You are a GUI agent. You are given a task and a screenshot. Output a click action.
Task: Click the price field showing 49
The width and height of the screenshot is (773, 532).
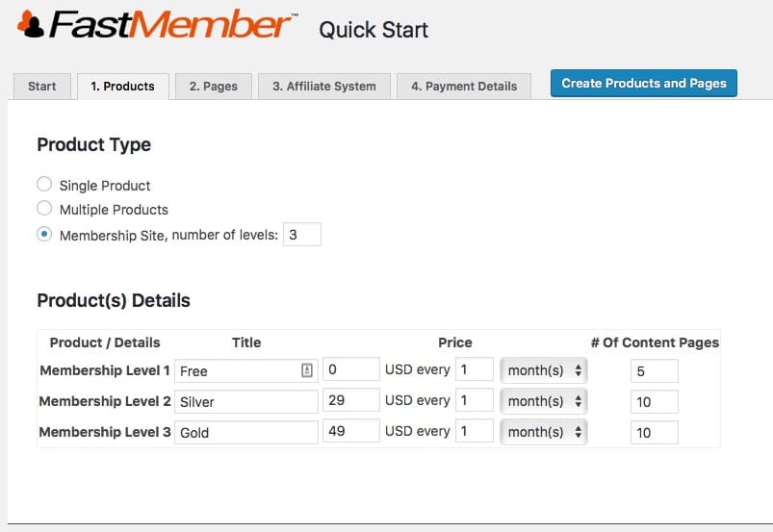click(351, 431)
